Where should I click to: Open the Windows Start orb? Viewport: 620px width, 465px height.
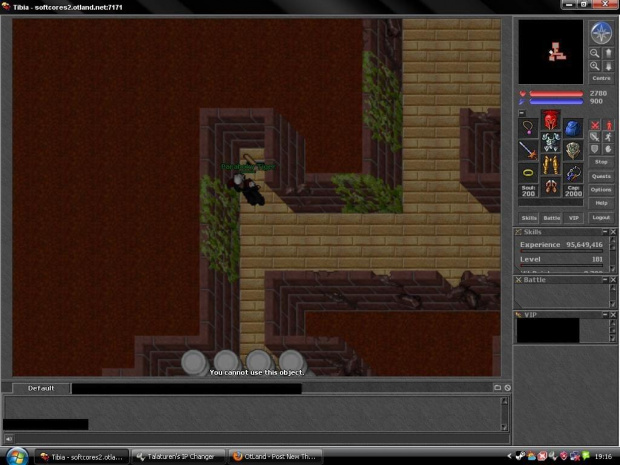(x=17, y=456)
